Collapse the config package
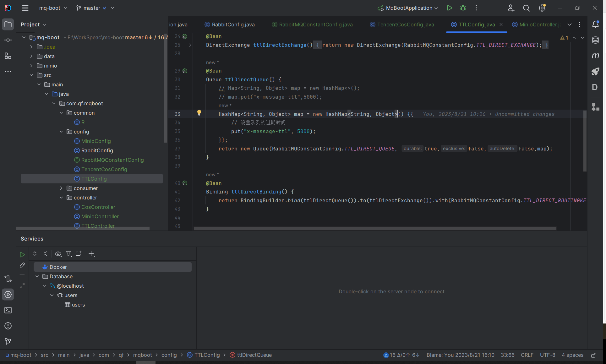This screenshot has height=364, width=606. coord(61,132)
